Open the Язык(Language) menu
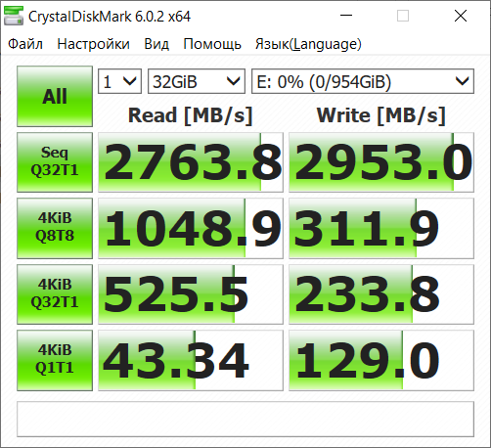The image size is (491, 448). (308, 44)
